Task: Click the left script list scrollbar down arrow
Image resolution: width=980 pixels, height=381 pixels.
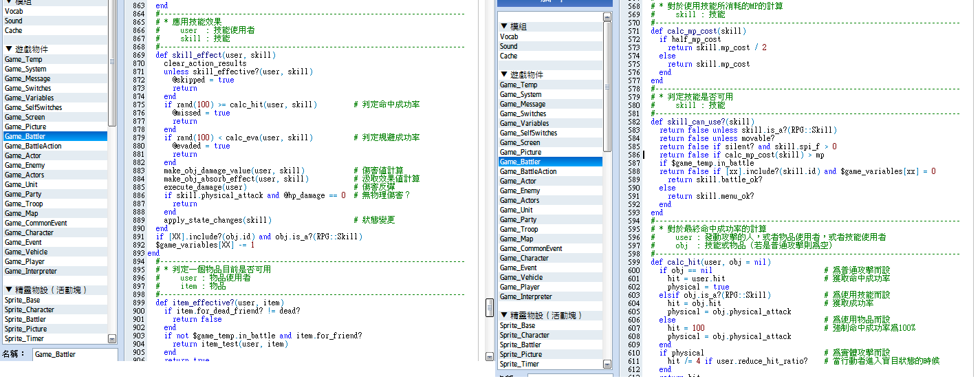Action: (x=112, y=339)
